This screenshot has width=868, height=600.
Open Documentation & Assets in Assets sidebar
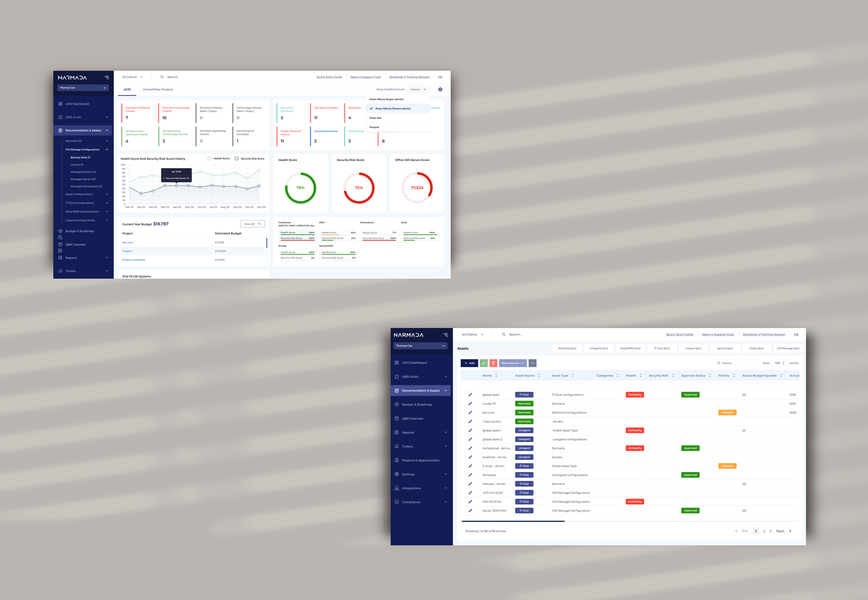tap(420, 391)
